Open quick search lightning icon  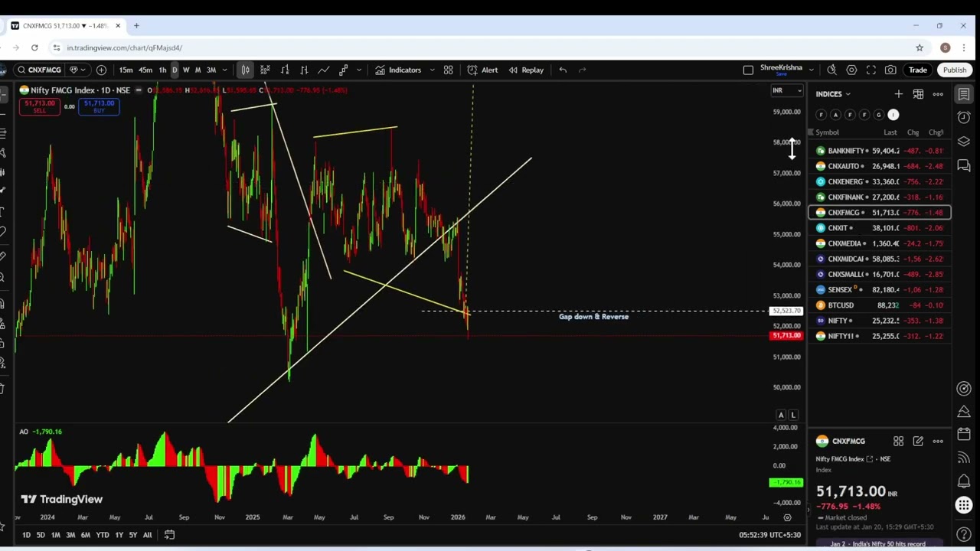click(x=831, y=70)
